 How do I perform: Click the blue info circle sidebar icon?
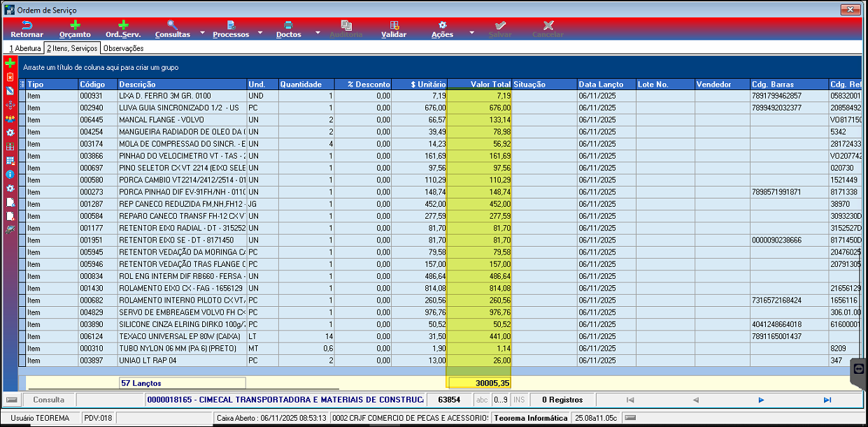click(x=10, y=174)
